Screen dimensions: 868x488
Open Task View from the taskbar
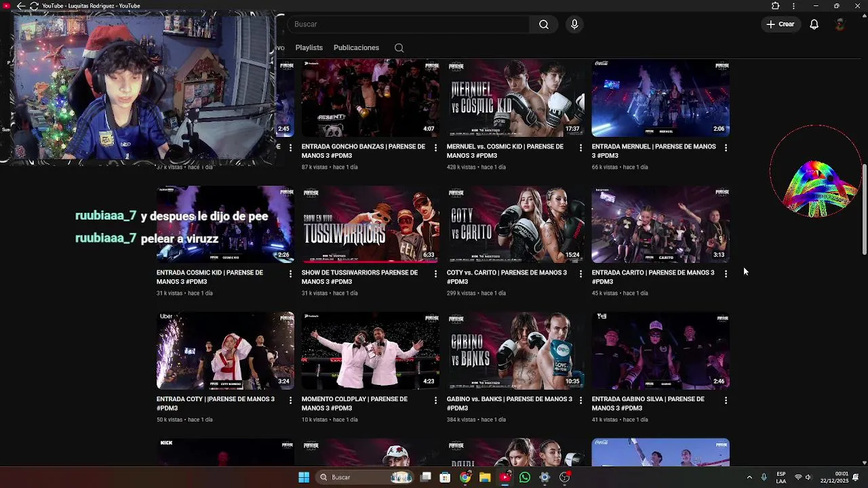(x=426, y=477)
